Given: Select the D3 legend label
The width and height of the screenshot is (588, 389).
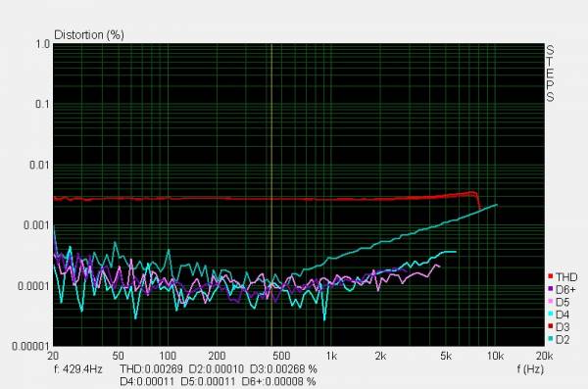Looking at the screenshot, I should [563, 327].
